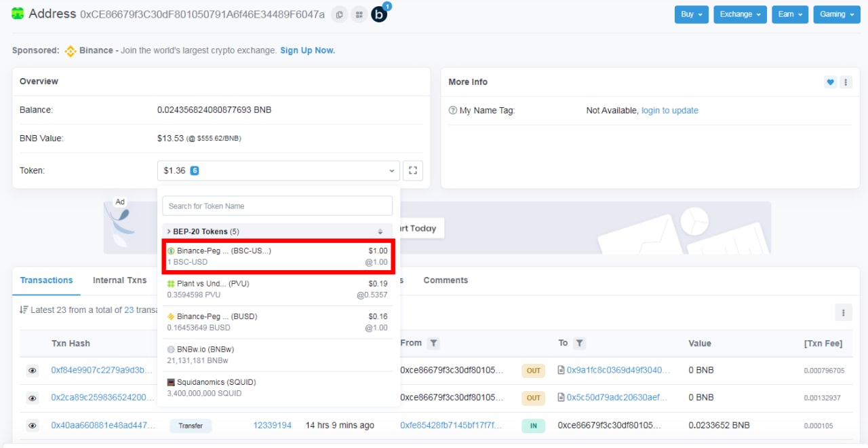Show the address QR code icon
Image resolution: width=868 pixels, height=448 pixels.
[359, 14]
